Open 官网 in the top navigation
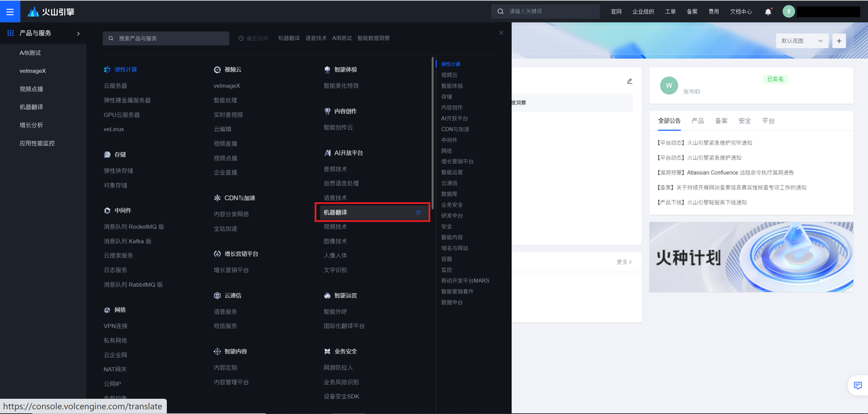Image resolution: width=868 pixels, height=414 pixels. 616,12
